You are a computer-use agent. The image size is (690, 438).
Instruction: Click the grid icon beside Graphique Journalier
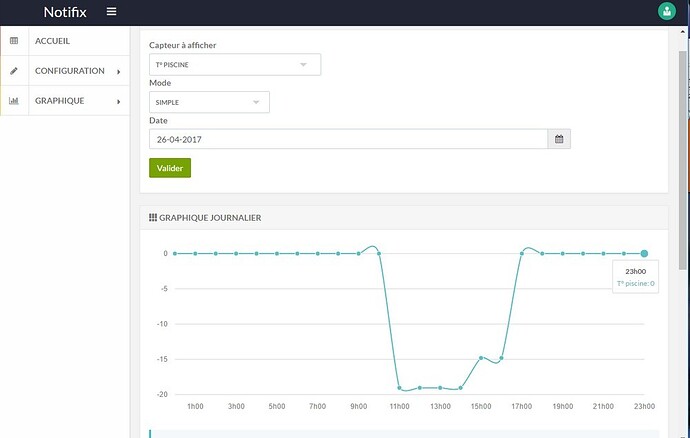[x=152, y=218]
